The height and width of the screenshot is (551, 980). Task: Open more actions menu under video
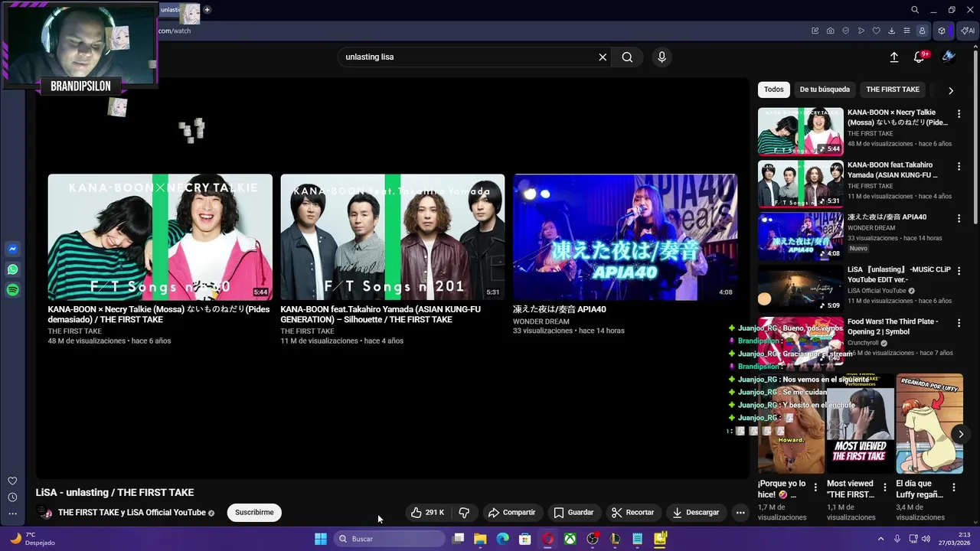(x=740, y=513)
